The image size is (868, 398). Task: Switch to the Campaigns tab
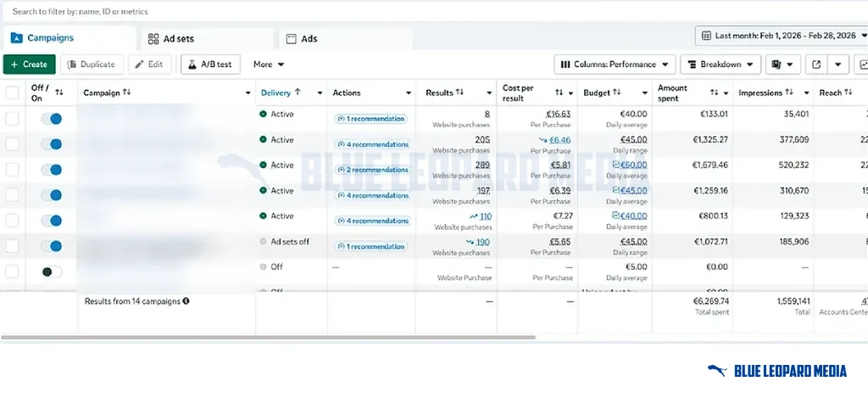pyautogui.click(x=70, y=38)
